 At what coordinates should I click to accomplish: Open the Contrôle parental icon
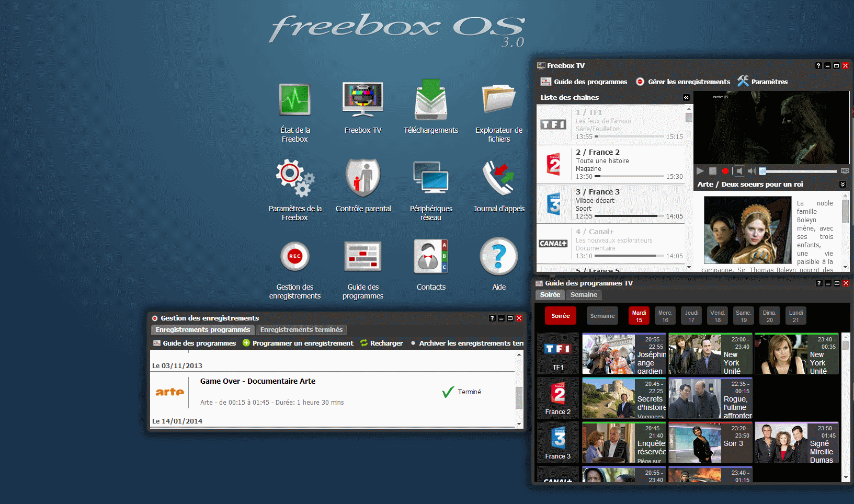pos(363,178)
